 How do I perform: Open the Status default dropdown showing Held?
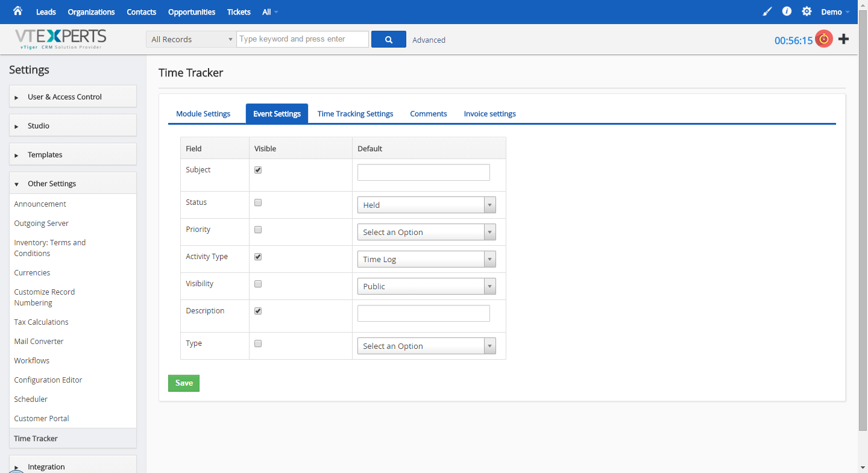[x=427, y=205]
